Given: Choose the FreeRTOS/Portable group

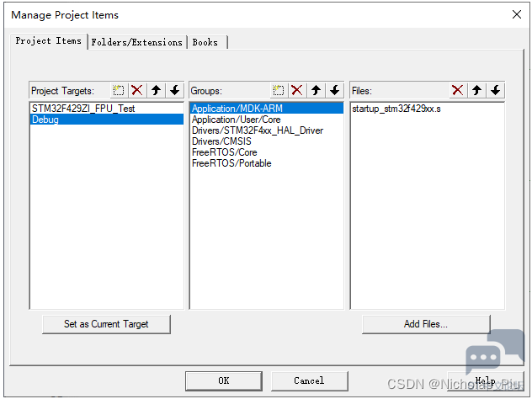Looking at the screenshot, I should (231, 163).
